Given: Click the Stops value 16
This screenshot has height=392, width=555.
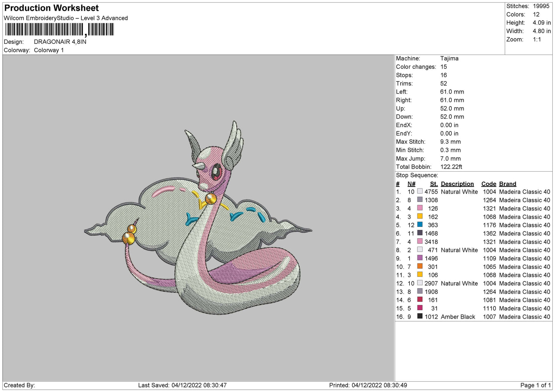Looking at the screenshot, I should tap(444, 75).
